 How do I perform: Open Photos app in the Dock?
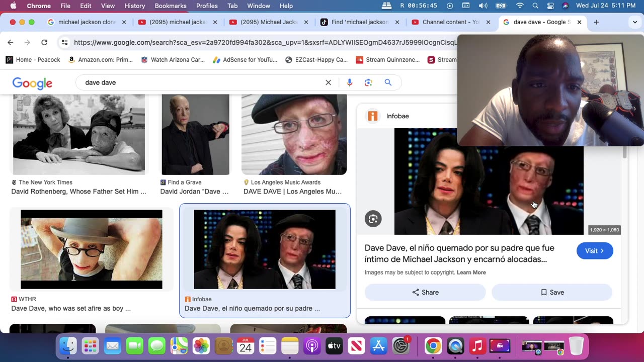coord(201,346)
